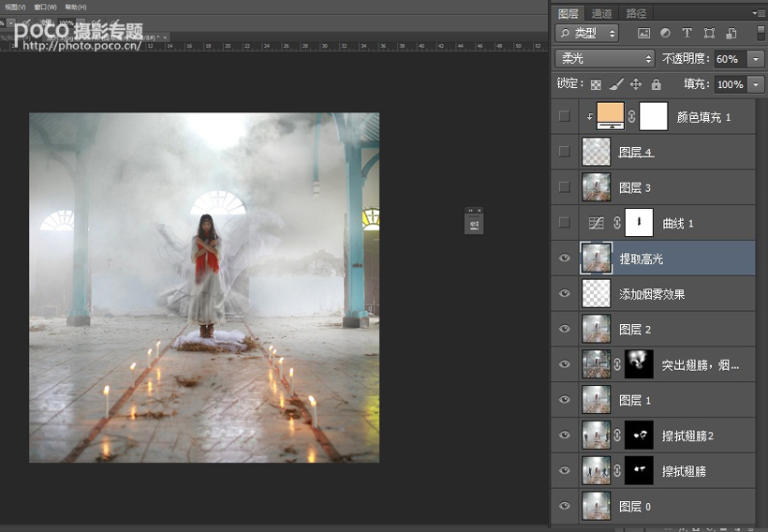This screenshot has height=532, width=768.
Task: Select the mask thumbnail of 突出翅膀 layer
Action: [x=639, y=364]
